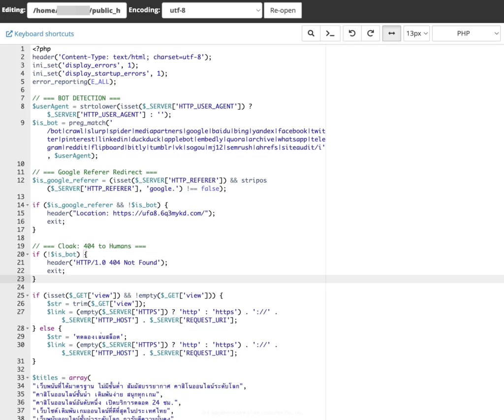Screen dimensions: 504x420
Task: Click the '<?php' opening tag on line 1
Action: click(41, 49)
